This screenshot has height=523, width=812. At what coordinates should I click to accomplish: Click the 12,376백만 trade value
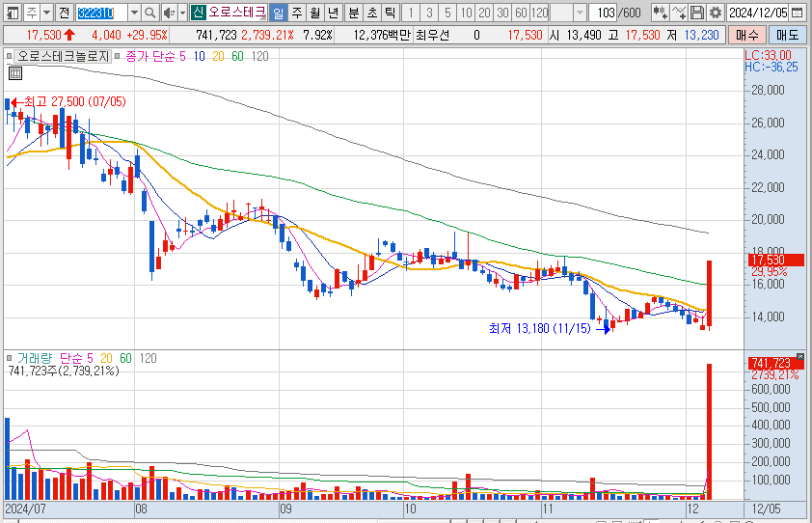pos(382,36)
